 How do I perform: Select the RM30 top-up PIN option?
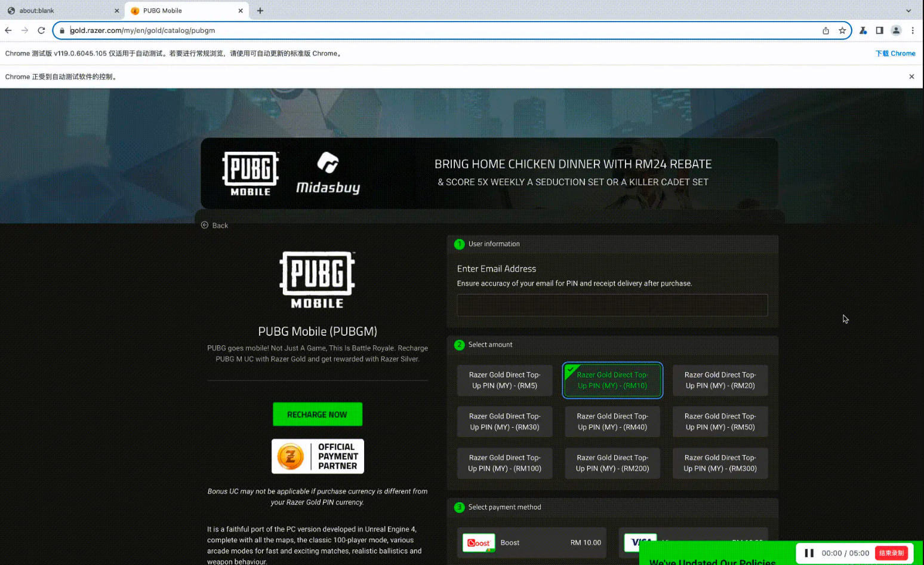coord(505,422)
